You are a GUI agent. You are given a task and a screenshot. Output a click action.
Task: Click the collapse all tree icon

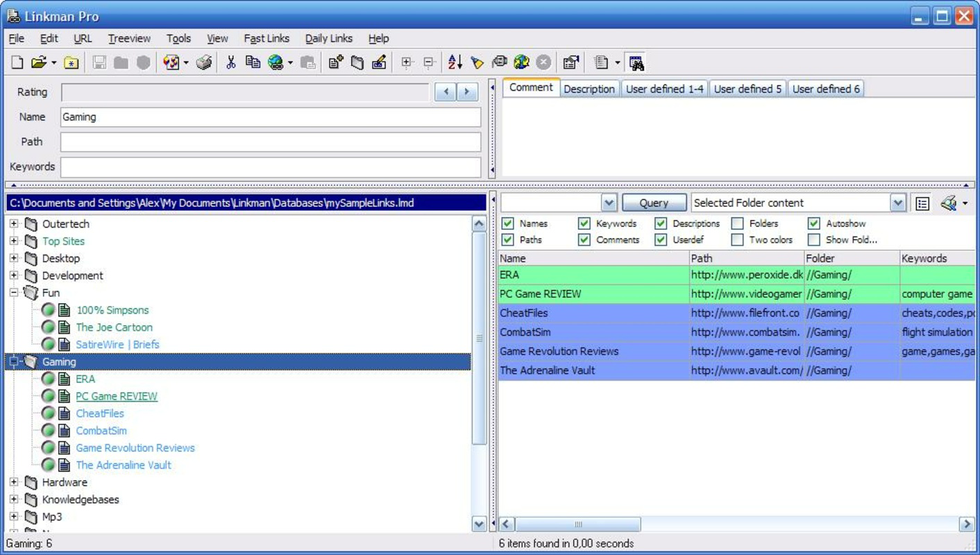429,62
